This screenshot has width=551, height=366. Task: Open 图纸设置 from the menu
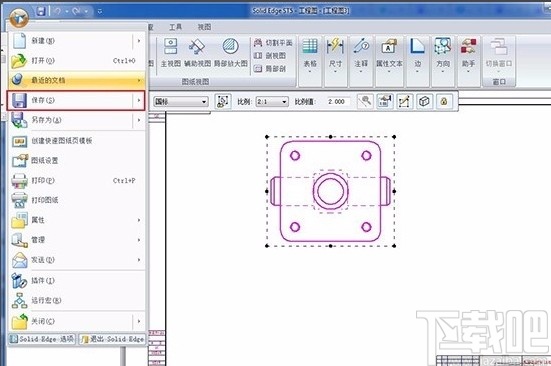click(x=77, y=161)
